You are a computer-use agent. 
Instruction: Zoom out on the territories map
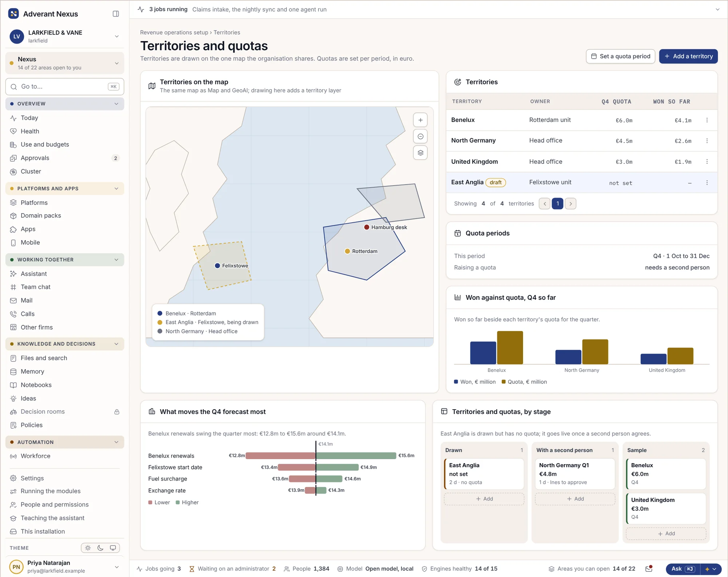point(420,136)
